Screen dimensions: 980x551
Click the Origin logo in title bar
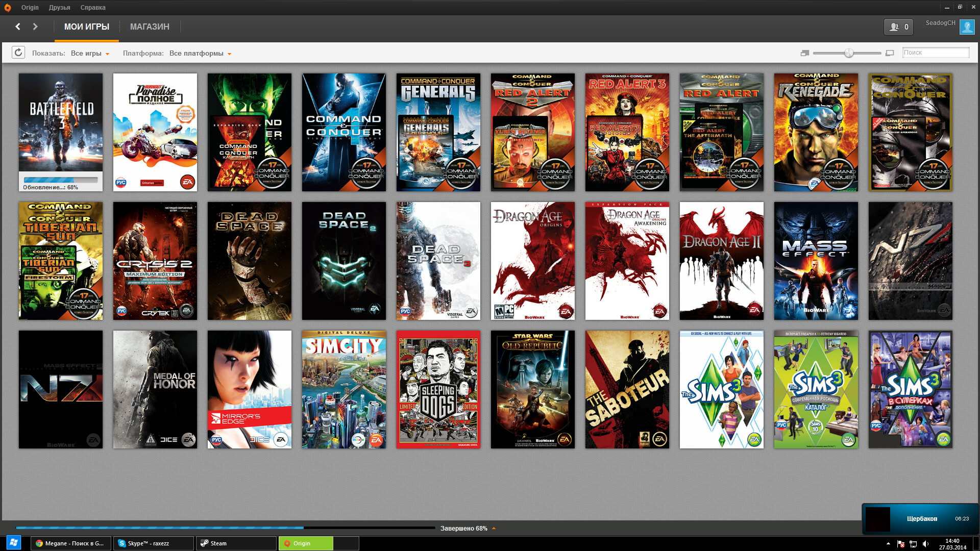pos(8,8)
